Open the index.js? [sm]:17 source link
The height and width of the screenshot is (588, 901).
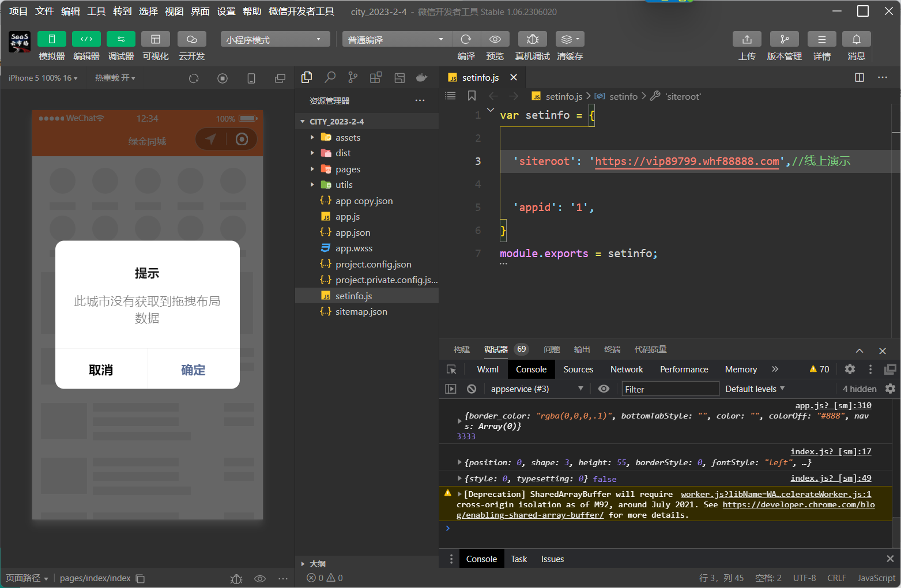pos(831,451)
